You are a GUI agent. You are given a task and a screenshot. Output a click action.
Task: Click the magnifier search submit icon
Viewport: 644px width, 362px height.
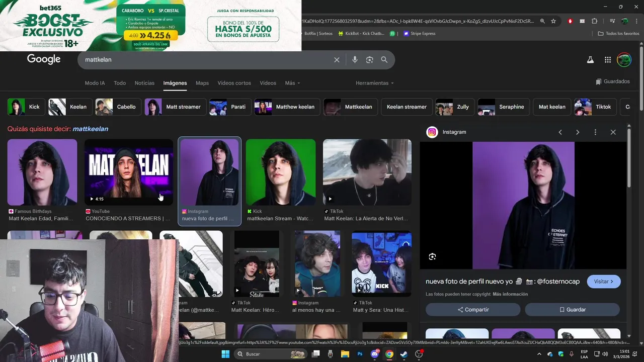pos(384,60)
